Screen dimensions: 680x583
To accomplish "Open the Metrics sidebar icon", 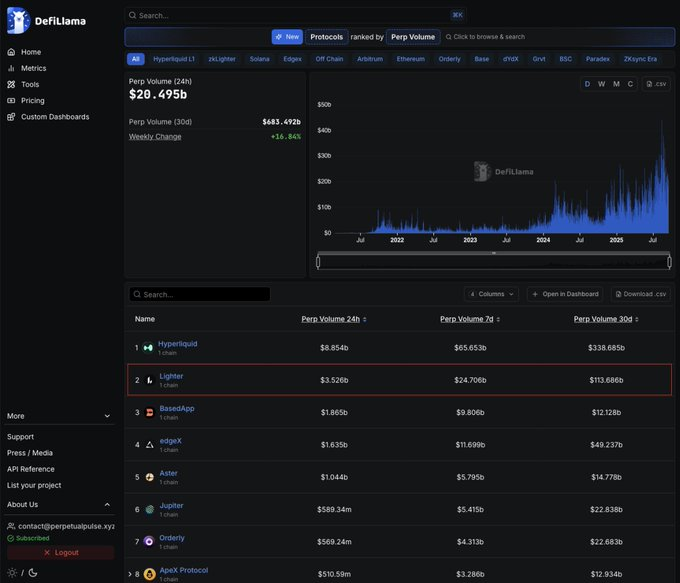I will point(11,68).
